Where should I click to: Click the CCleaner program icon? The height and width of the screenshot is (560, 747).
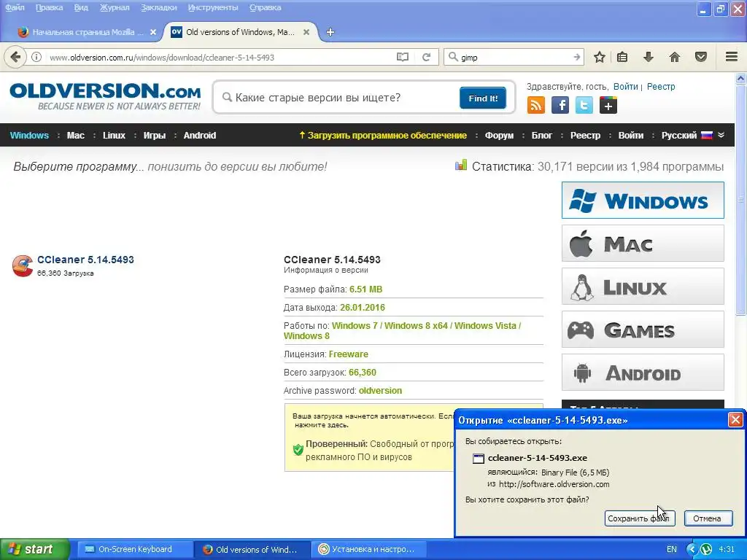[23, 265]
